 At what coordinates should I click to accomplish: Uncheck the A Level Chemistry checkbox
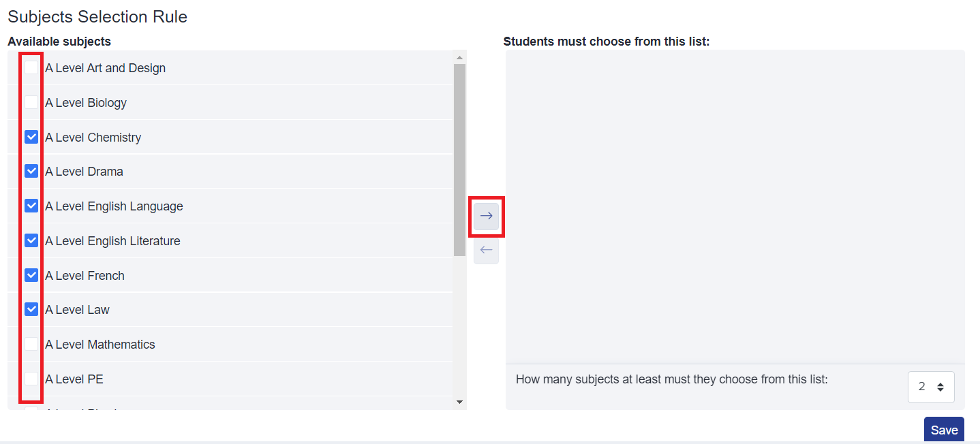click(x=31, y=136)
